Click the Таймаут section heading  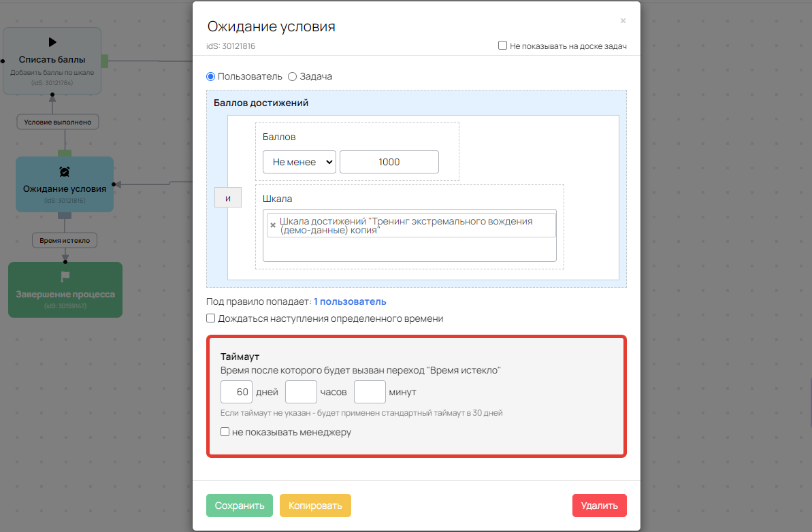240,356
